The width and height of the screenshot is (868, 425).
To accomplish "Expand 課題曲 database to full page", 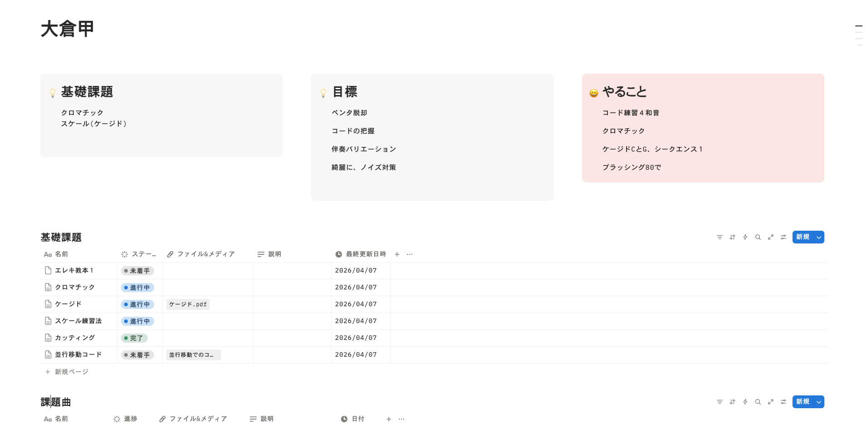I will 771,402.
